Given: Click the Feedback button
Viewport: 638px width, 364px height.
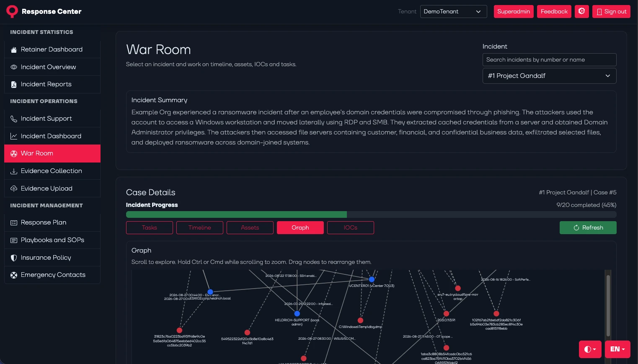Looking at the screenshot, I should (x=554, y=11).
